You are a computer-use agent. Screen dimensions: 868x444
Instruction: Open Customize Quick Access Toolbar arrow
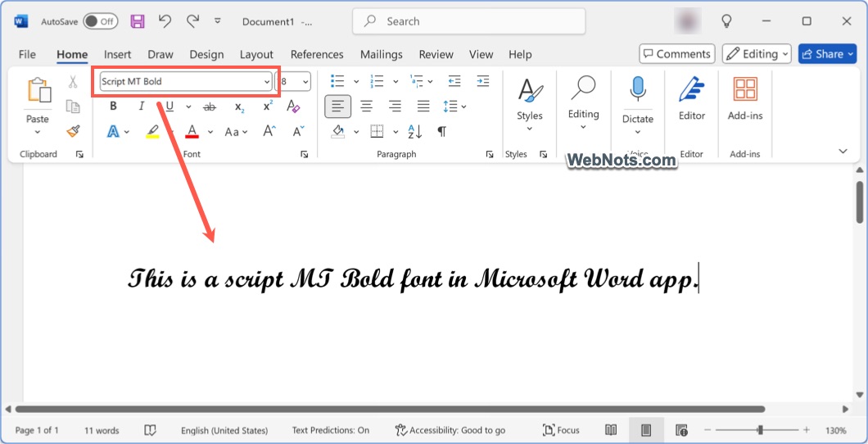(218, 21)
